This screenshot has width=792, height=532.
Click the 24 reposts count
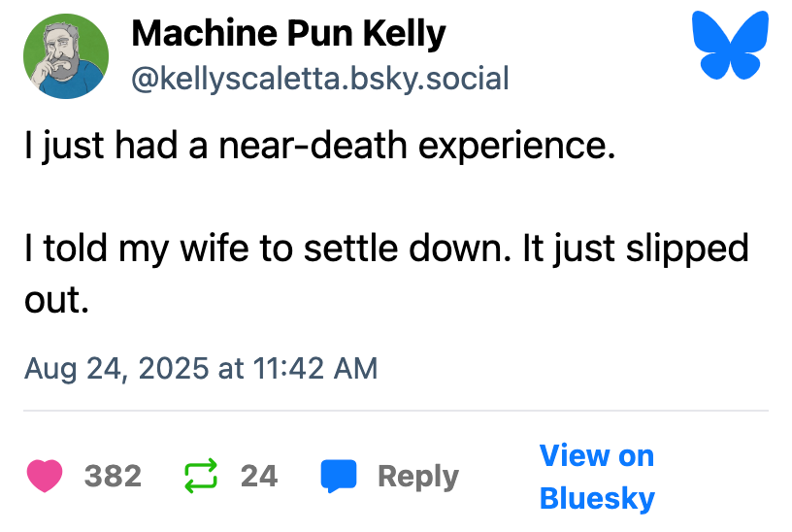pos(259,477)
